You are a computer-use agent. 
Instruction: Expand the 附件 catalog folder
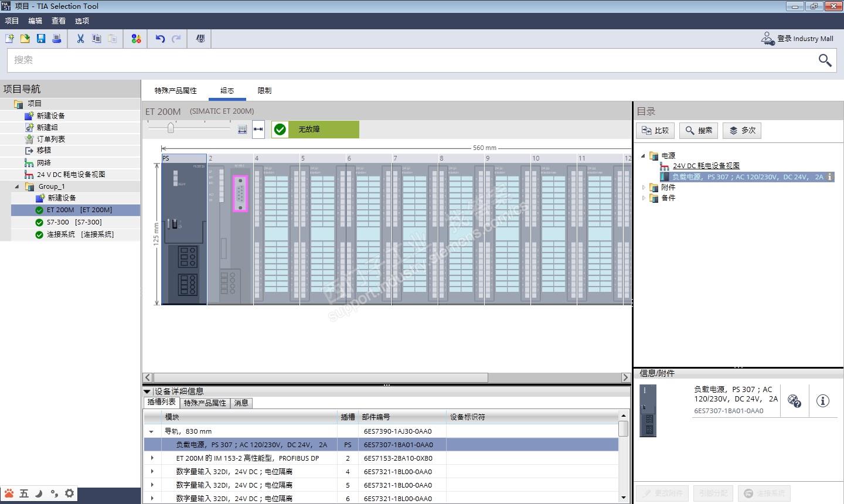click(x=643, y=188)
